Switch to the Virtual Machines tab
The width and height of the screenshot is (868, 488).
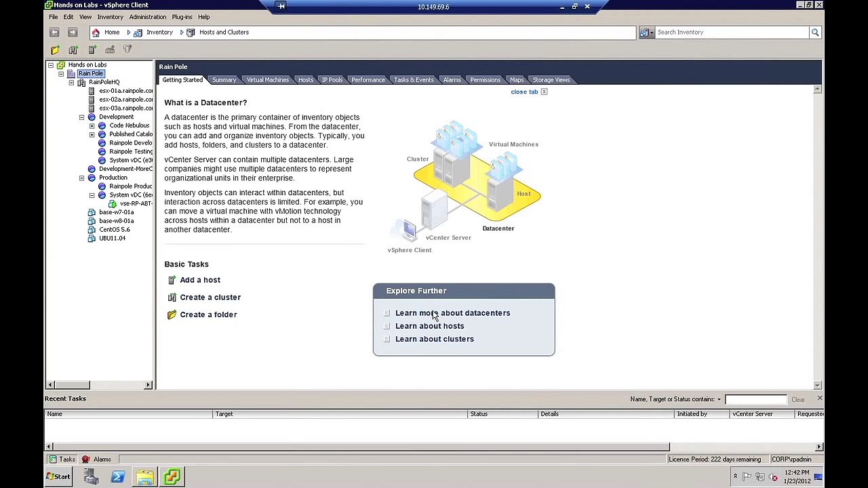[x=268, y=80]
